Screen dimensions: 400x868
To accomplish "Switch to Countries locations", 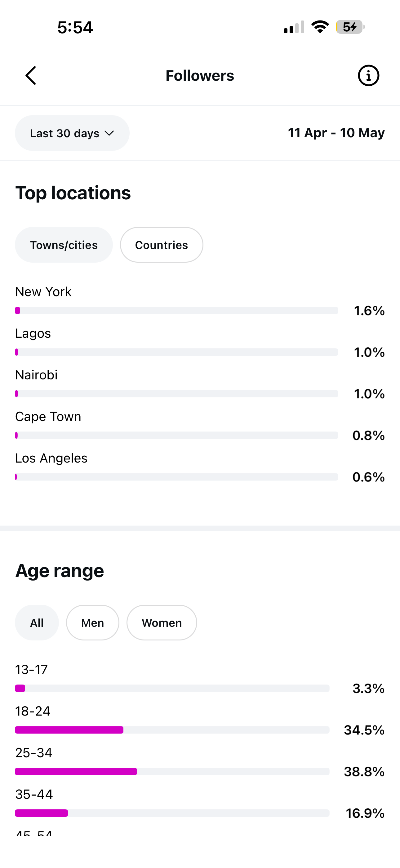I will point(162,245).
